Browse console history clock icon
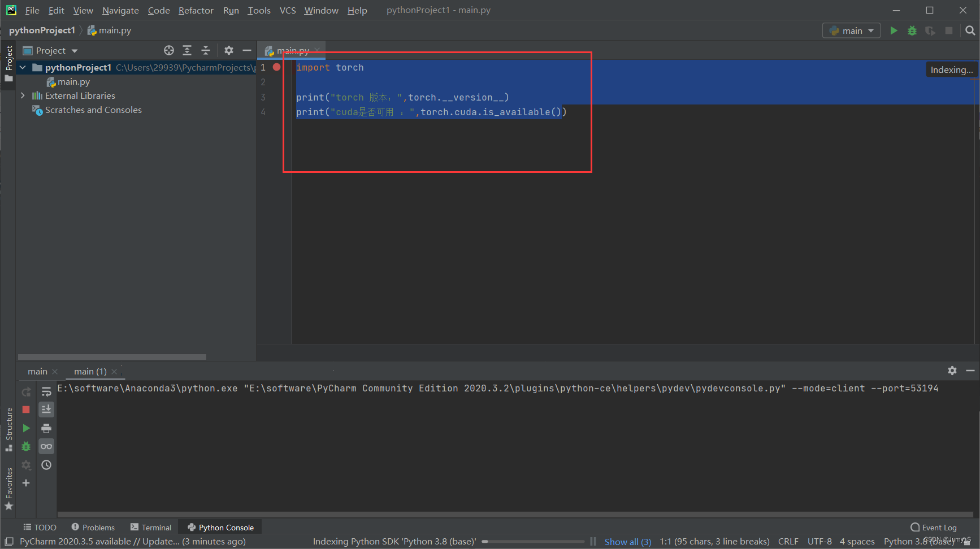Viewport: 980px width, 549px height. pyautogui.click(x=46, y=465)
